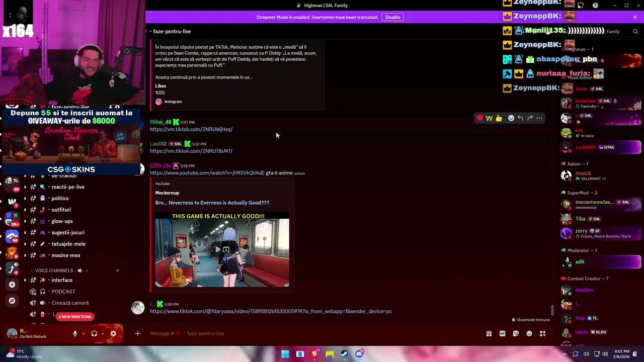The image size is (644, 362).
Task: Open Lau012's TikTok link
Action: point(191,151)
